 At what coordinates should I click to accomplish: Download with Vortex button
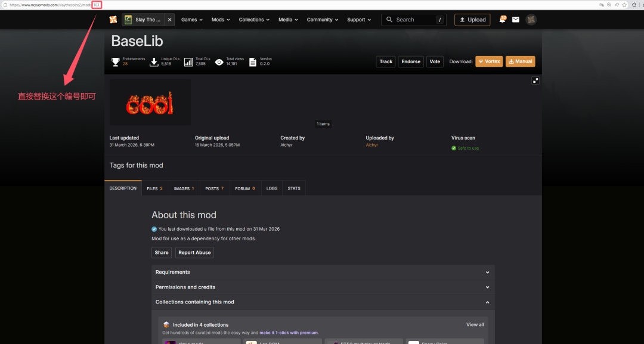[489, 61]
